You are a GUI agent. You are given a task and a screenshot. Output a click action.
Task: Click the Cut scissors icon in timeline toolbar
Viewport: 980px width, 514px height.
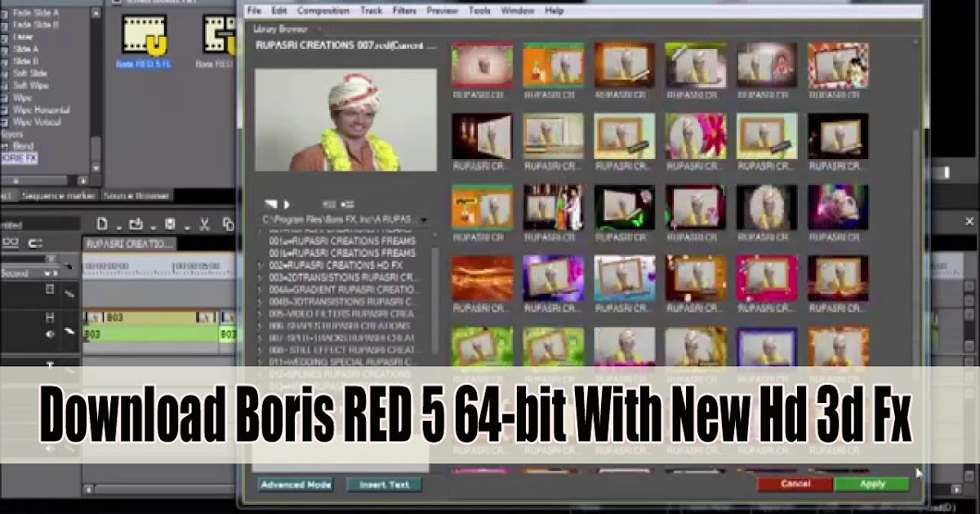coord(205,224)
